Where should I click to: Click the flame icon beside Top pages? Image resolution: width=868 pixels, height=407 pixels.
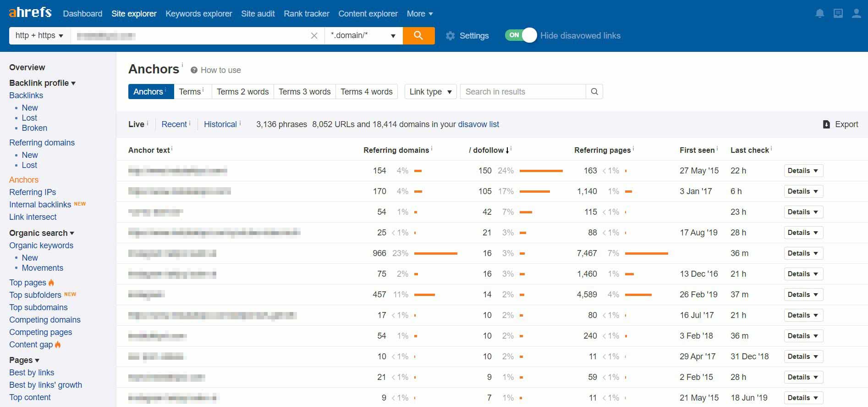(51, 282)
